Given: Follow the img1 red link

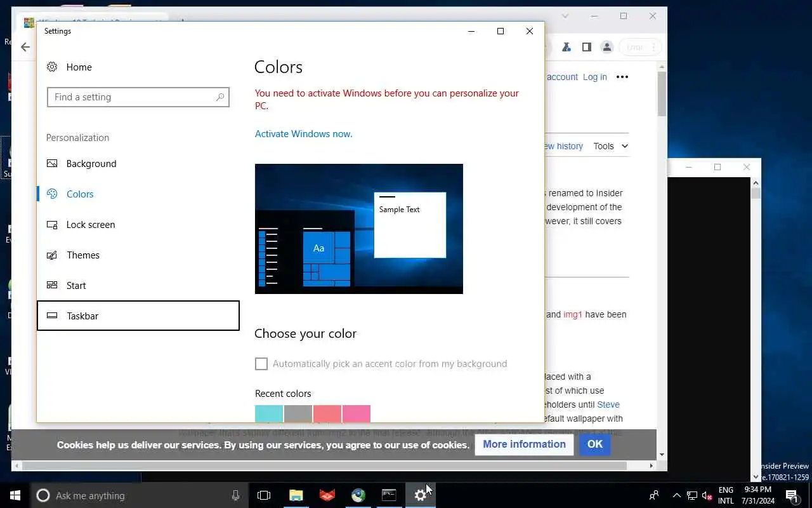Looking at the screenshot, I should click(573, 314).
